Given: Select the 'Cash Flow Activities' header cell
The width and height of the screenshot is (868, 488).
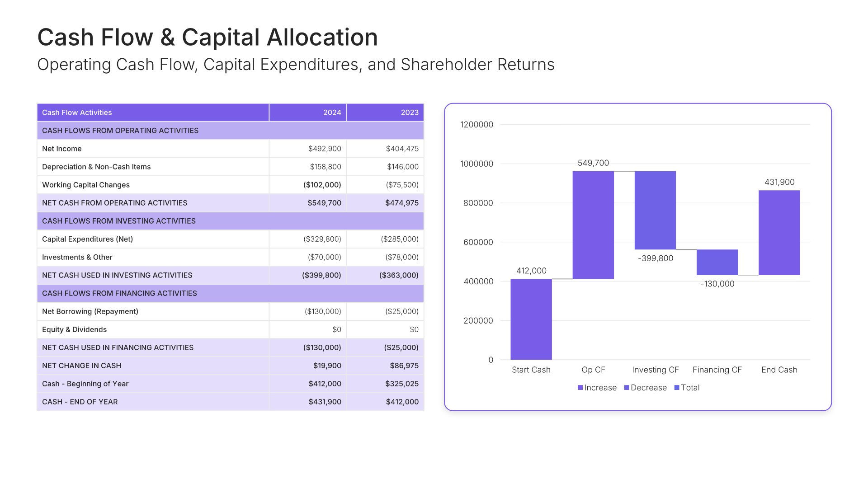Looking at the screenshot, I should (x=77, y=113).
